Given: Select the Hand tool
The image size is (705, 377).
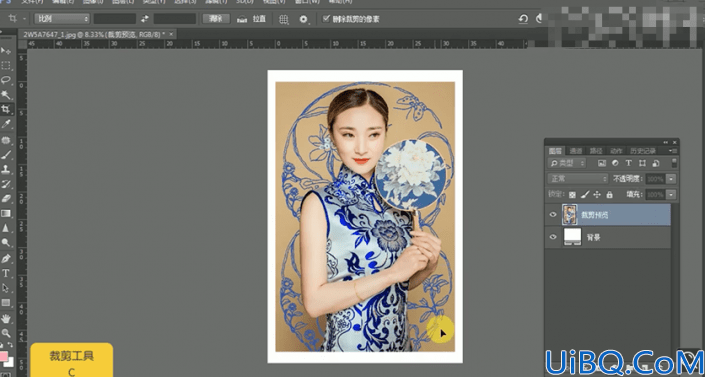Looking at the screenshot, I should (6, 319).
